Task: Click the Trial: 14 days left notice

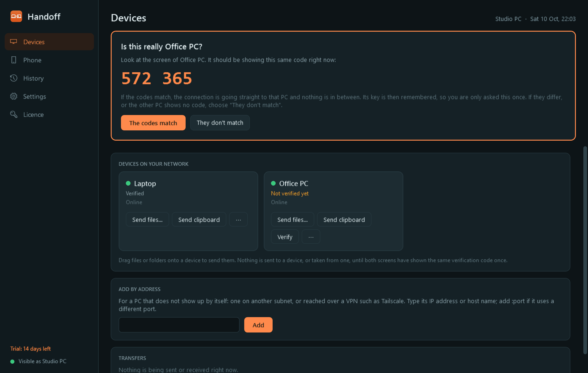Action: (30, 349)
